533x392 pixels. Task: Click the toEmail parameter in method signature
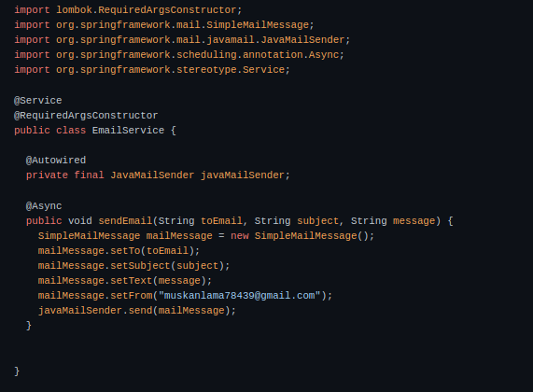pyautogui.click(x=221, y=221)
